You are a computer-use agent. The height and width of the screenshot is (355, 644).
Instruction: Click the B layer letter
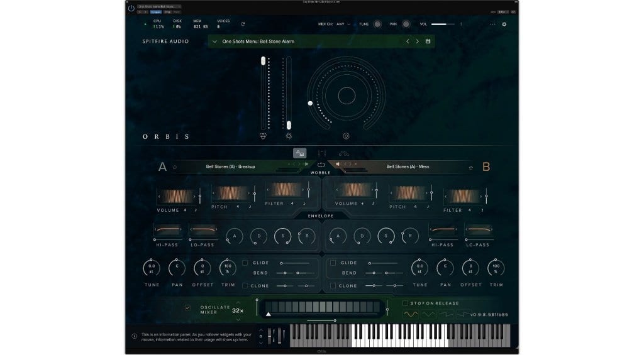[x=486, y=167]
